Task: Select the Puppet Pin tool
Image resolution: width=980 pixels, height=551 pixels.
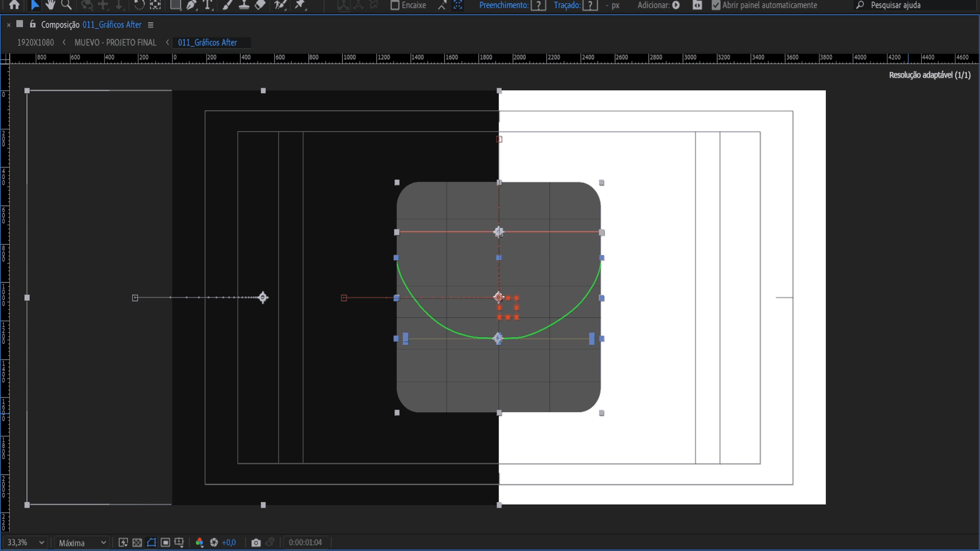Action: [300, 5]
